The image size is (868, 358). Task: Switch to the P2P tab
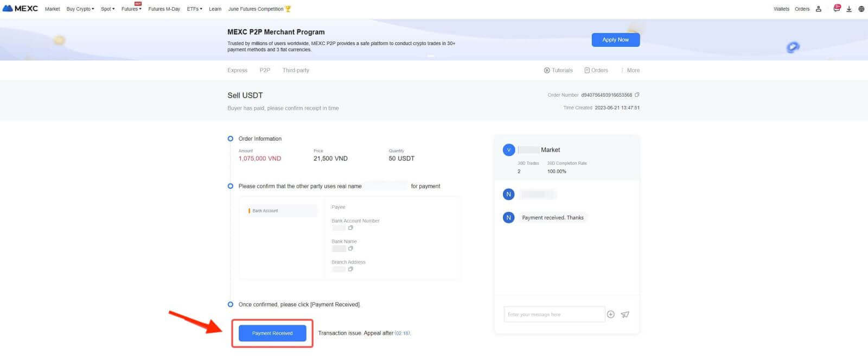265,70
